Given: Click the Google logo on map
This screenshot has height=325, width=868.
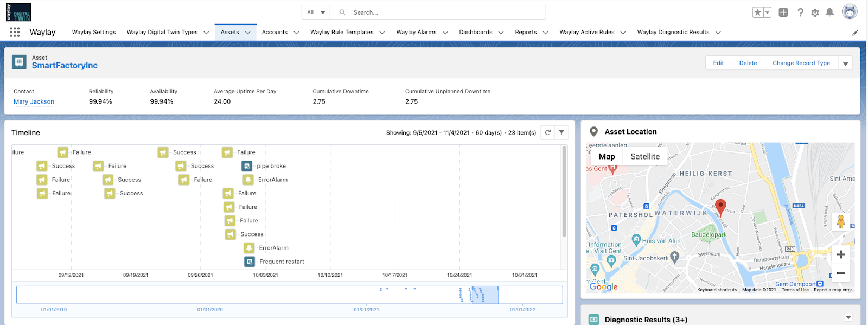Looking at the screenshot, I should coord(604,286).
